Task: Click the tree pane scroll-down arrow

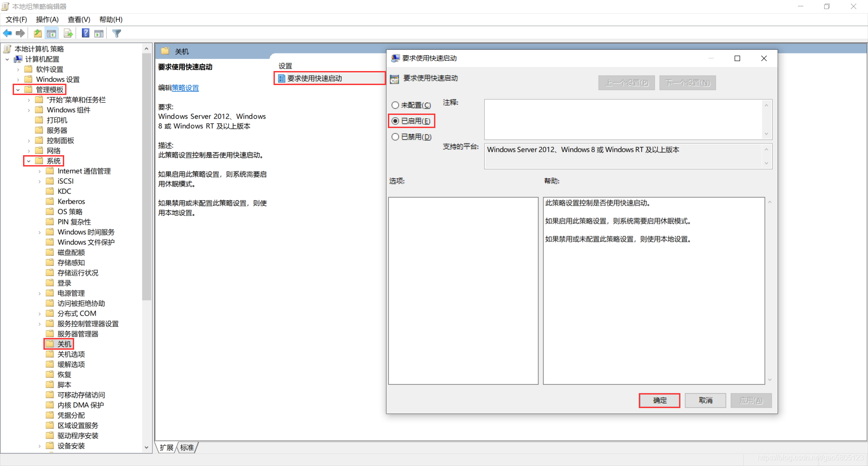Action: 146,447
